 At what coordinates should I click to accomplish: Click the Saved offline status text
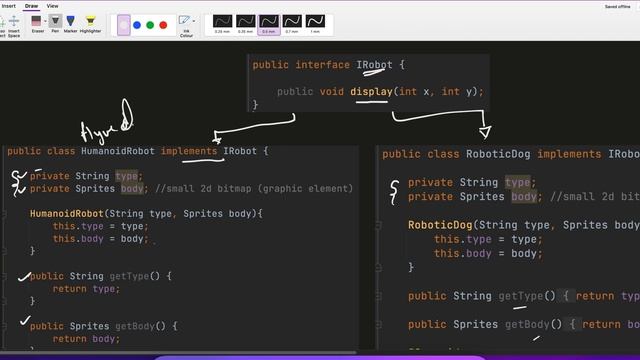(x=617, y=7)
